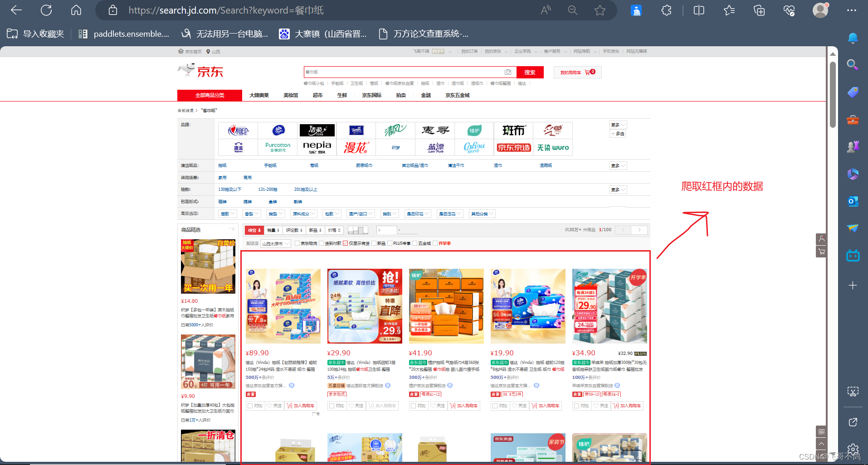Open the collections icon in toolbar
This screenshot has height=465, width=868.
[759, 10]
